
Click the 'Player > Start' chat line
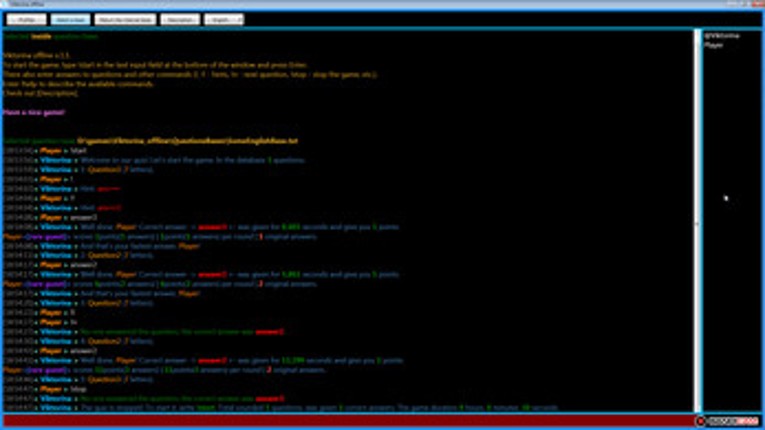click(x=45, y=151)
